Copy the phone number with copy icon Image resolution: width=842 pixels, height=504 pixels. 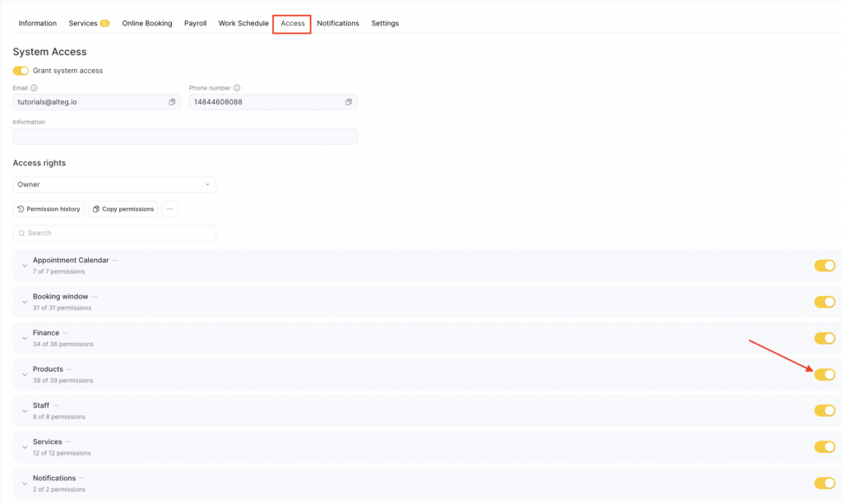pos(349,102)
